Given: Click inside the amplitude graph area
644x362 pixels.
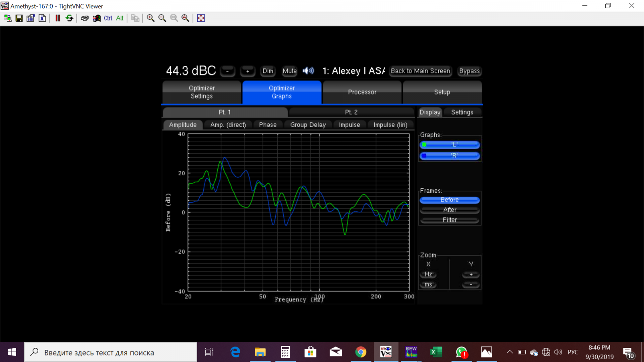Looking at the screenshot, I should point(299,212).
